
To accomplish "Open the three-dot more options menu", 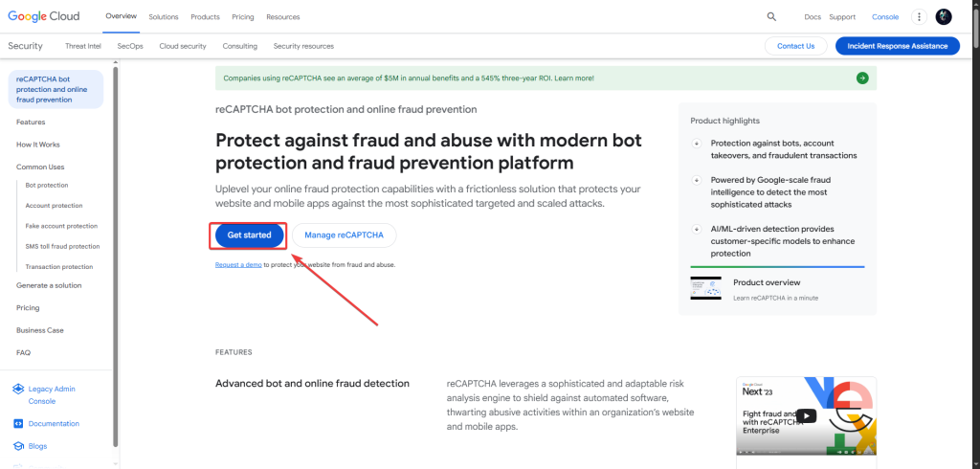I will coord(919,16).
